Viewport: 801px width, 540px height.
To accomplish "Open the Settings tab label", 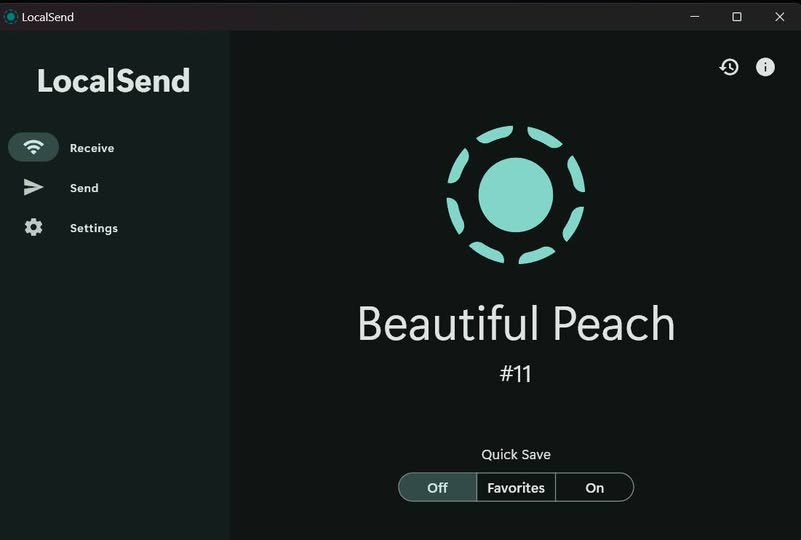I will coord(94,228).
